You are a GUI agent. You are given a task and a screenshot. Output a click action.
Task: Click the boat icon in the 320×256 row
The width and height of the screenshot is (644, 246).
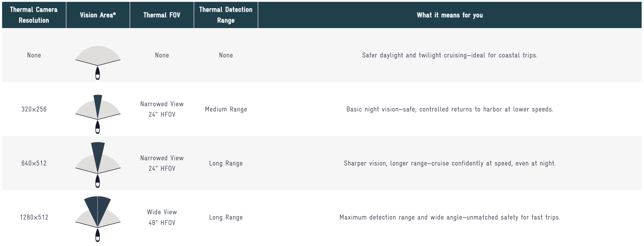[x=98, y=127]
